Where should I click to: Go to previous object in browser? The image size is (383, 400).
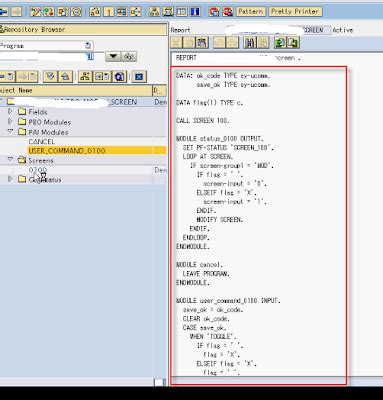click(x=7, y=77)
